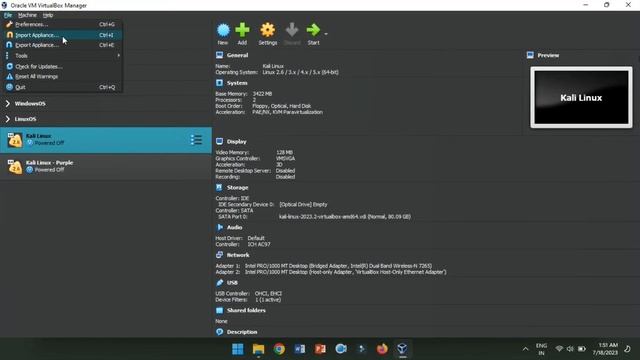Select the Kali Linux VM entry

[x=106, y=140]
